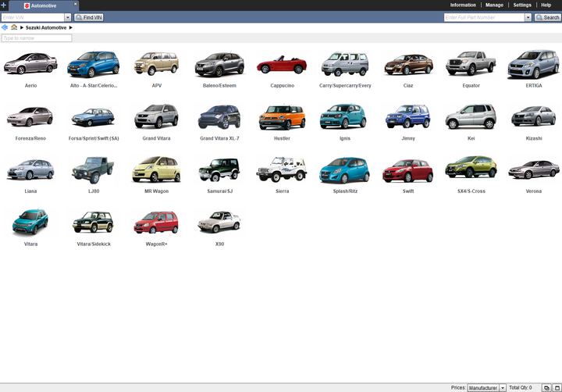Screen dimensions: 562x392
Task: Click the cascade windows icon in status bar
Action: point(546,387)
